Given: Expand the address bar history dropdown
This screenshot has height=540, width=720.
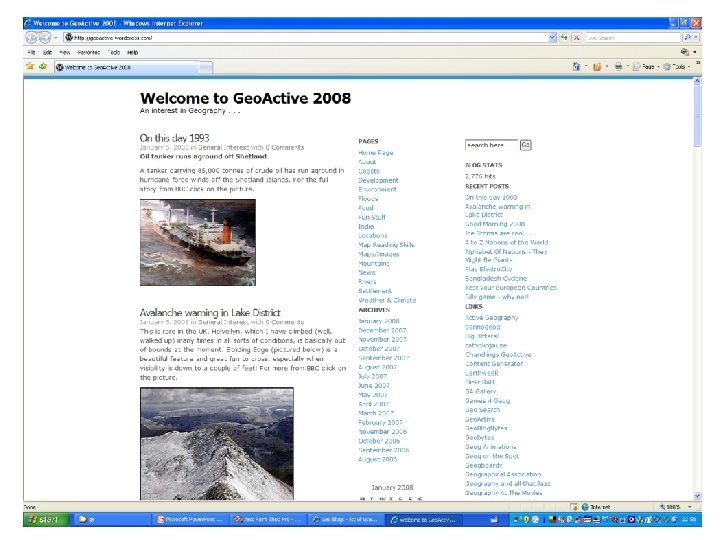Looking at the screenshot, I should coord(552,38).
